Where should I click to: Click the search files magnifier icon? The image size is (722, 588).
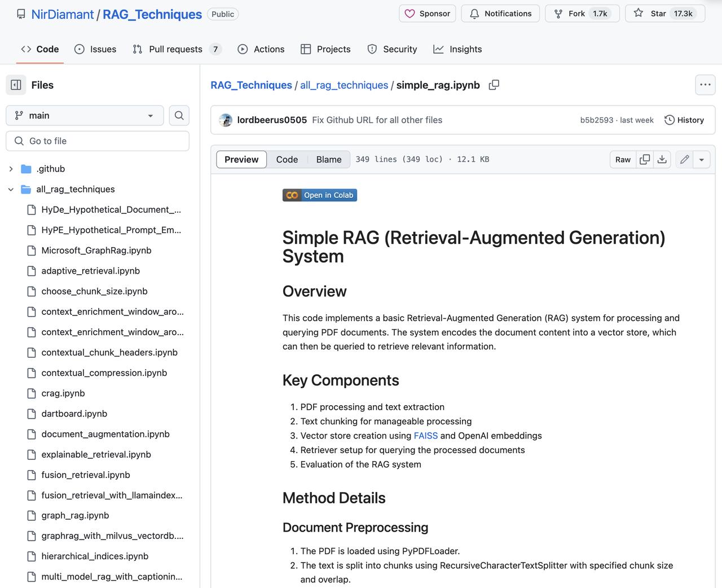point(179,116)
